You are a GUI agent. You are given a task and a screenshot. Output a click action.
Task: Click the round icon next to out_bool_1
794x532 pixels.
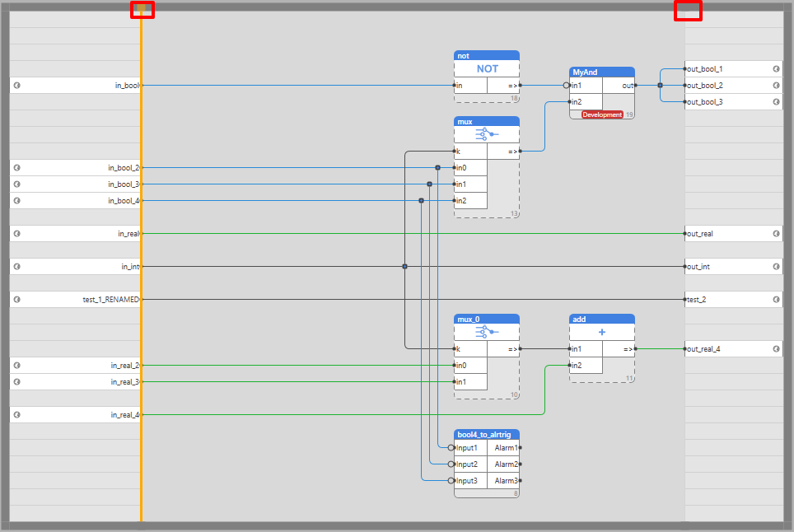(x=776, y=69)
